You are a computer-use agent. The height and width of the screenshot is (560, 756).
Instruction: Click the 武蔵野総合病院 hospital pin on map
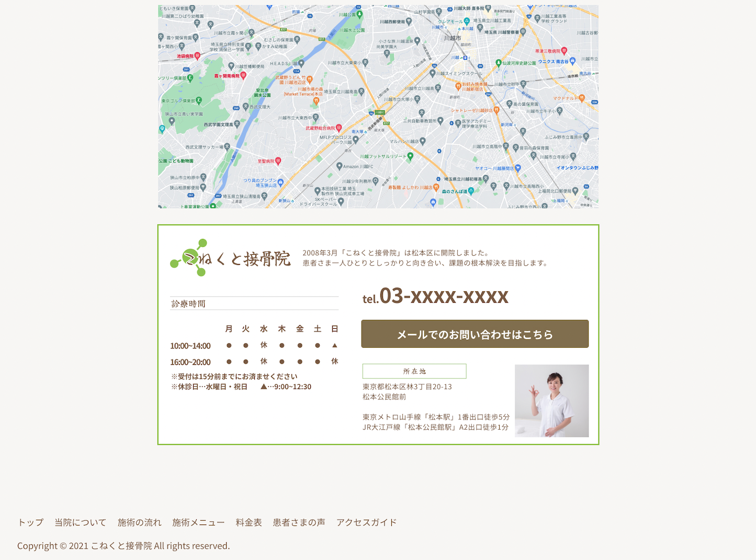point(338,128)
